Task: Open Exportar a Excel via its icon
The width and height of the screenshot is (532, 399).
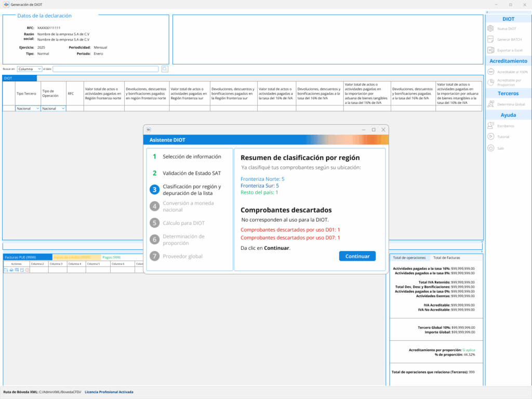Action: tap(490, 50)
